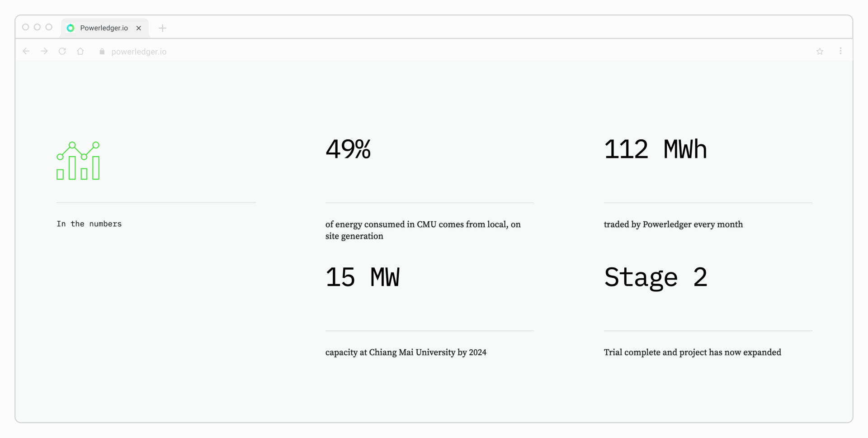
Task: Click the home icon in the toolbar
Action: (80, 51)
